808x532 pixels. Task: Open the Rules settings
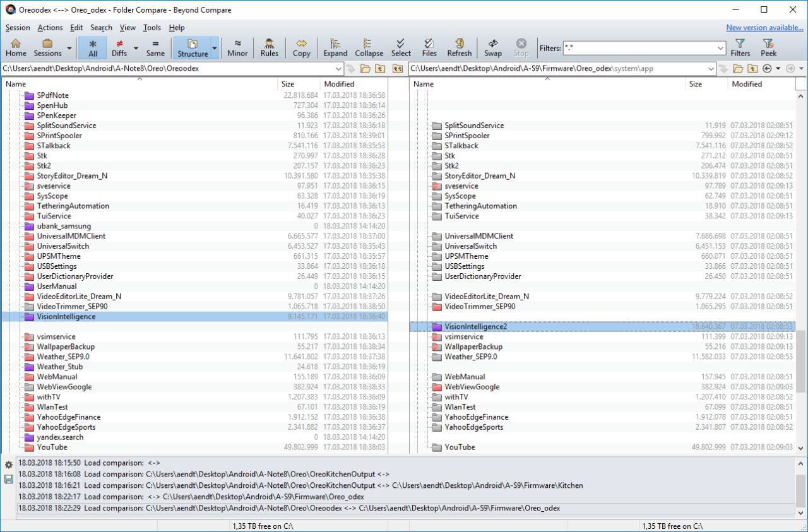tap(270, 48)
